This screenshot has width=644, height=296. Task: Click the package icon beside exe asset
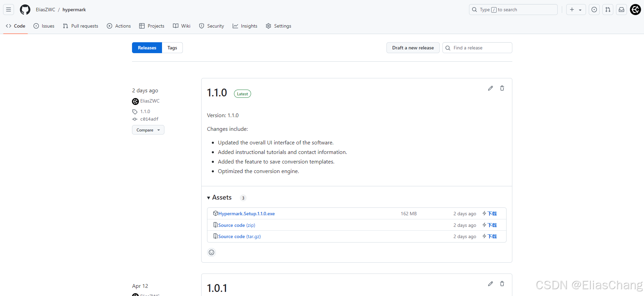[216, 213]
